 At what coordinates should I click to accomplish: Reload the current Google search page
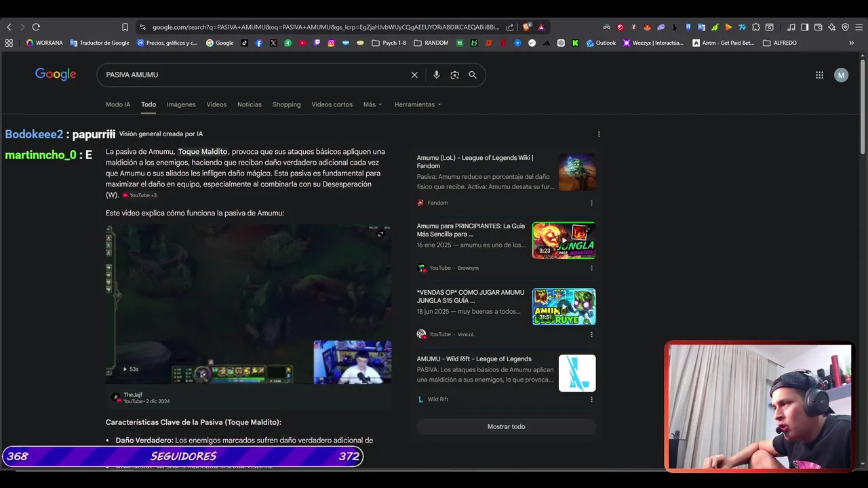pos(36,27)
